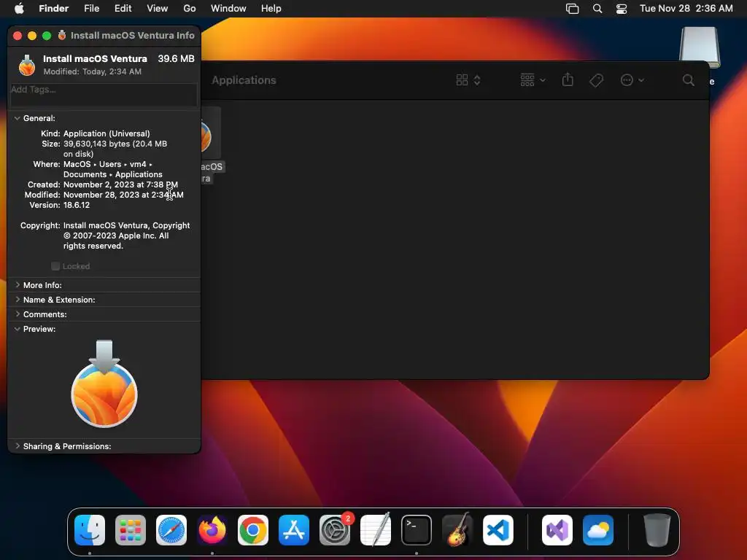This screenshot has height=560, width=747.
Task: Open the App Store Dock icon
Action: [x=294, y=530]
